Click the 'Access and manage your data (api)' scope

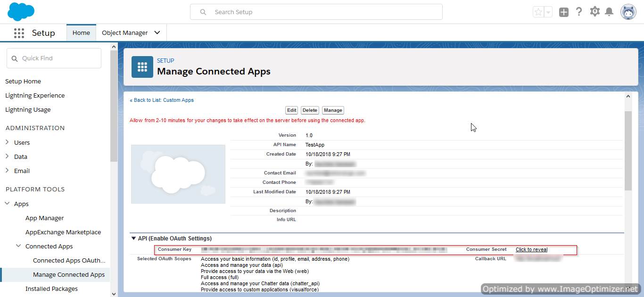(242, 265)
